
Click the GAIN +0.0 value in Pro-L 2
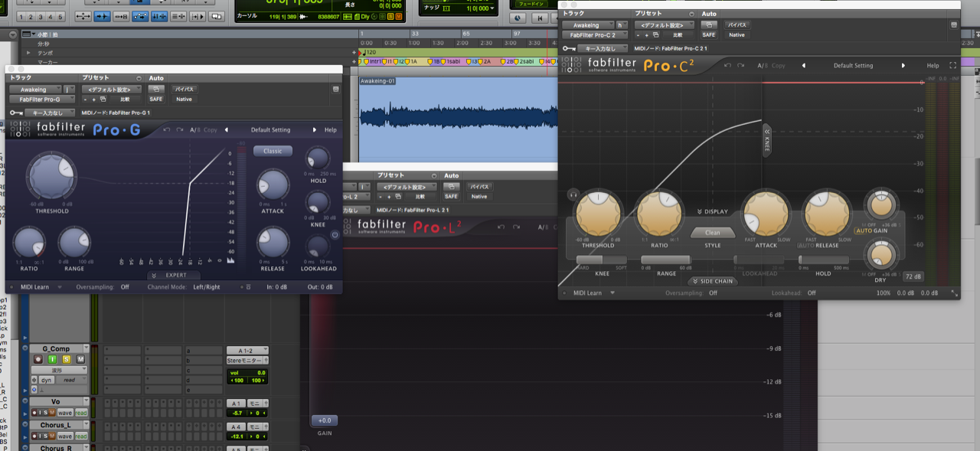325,420
